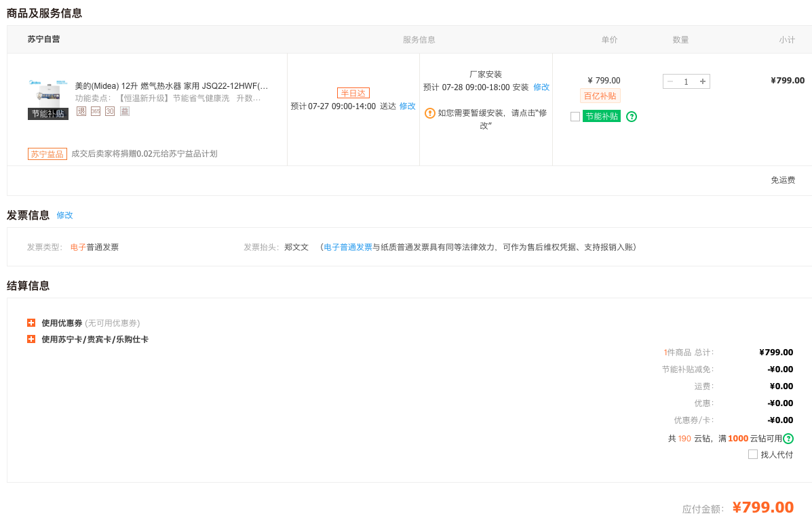Expand the 使用优惠券 section
Viewport: 812px width, 520px height.
coord(31,323)
